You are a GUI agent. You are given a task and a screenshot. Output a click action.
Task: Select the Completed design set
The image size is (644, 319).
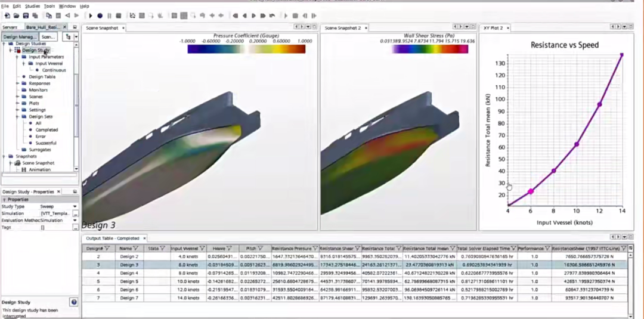pos(47,130)
